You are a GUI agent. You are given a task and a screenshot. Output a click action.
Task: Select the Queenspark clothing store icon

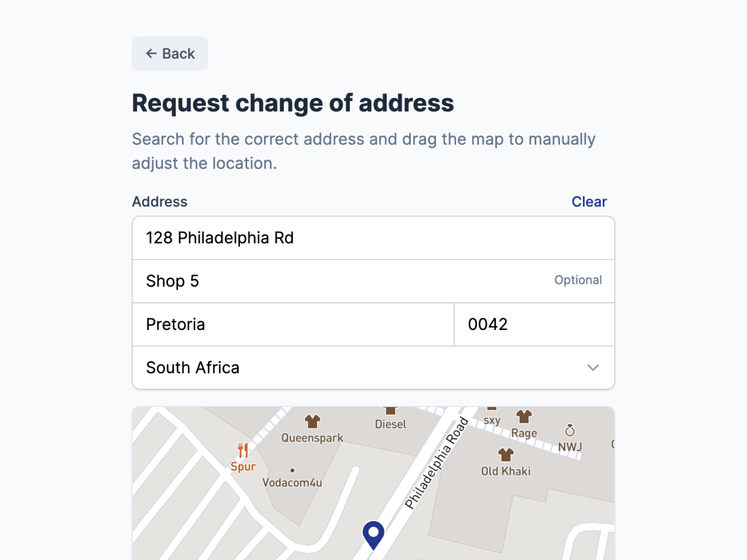(312, 422)
